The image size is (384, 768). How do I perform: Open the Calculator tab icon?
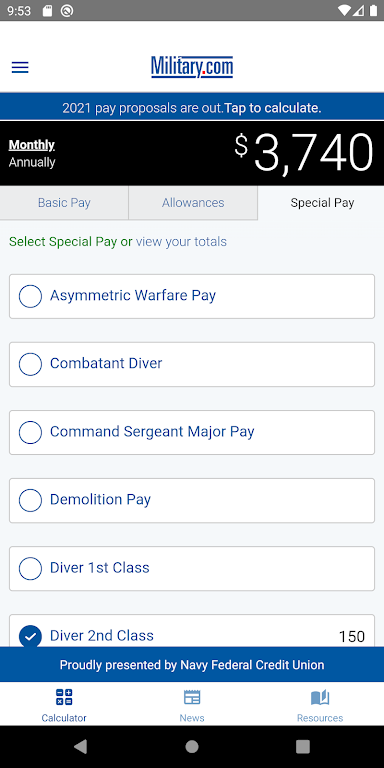point(64,696)
